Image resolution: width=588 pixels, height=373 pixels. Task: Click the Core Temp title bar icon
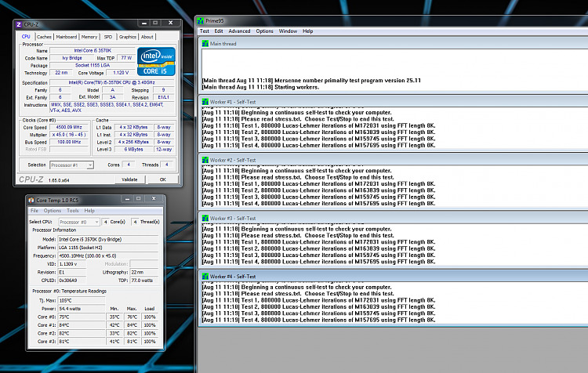[32, 200]
